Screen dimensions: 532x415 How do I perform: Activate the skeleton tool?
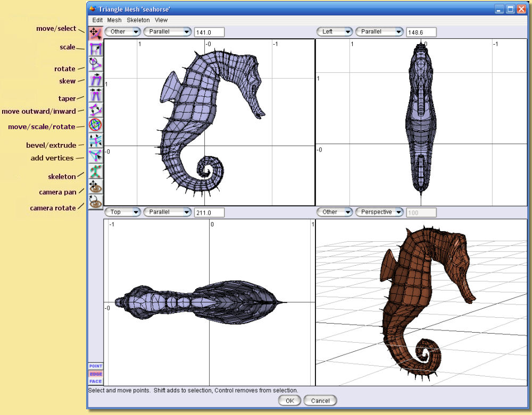click(96, 171)
